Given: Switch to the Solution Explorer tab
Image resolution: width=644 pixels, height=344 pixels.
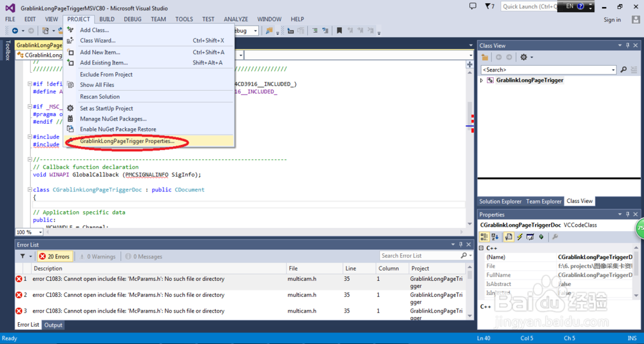Looking at the screenshot, I should click(x=500, y=202).
